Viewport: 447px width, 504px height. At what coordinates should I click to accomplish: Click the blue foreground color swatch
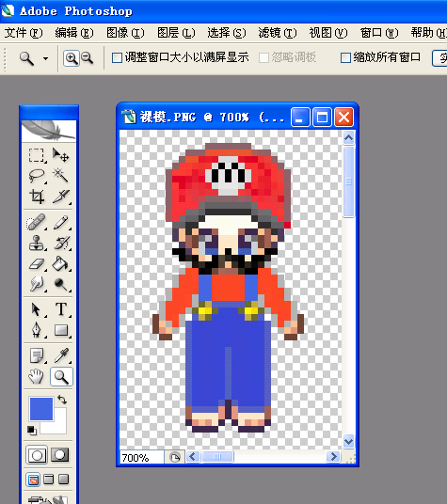click(x=41, y=408)
